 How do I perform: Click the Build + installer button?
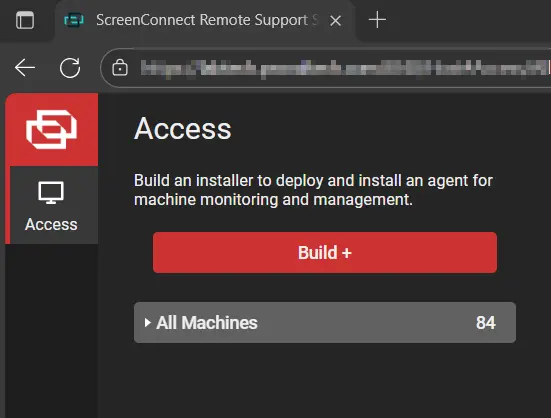tap(325, 252)
